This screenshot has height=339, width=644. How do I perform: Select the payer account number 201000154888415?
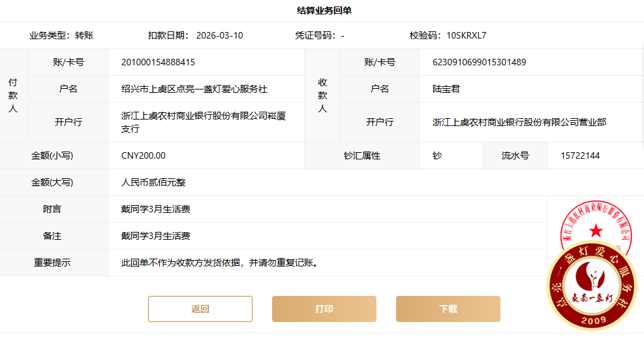coord(158,63)
